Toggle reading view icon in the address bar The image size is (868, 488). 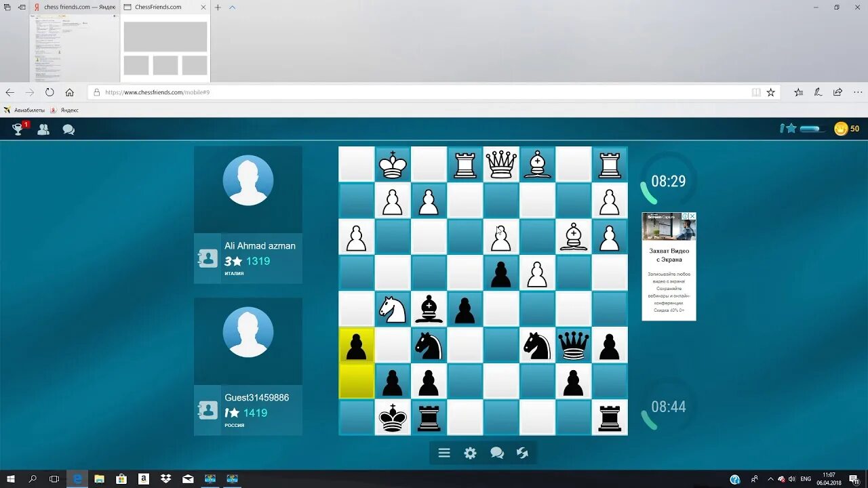coord(755,91)
